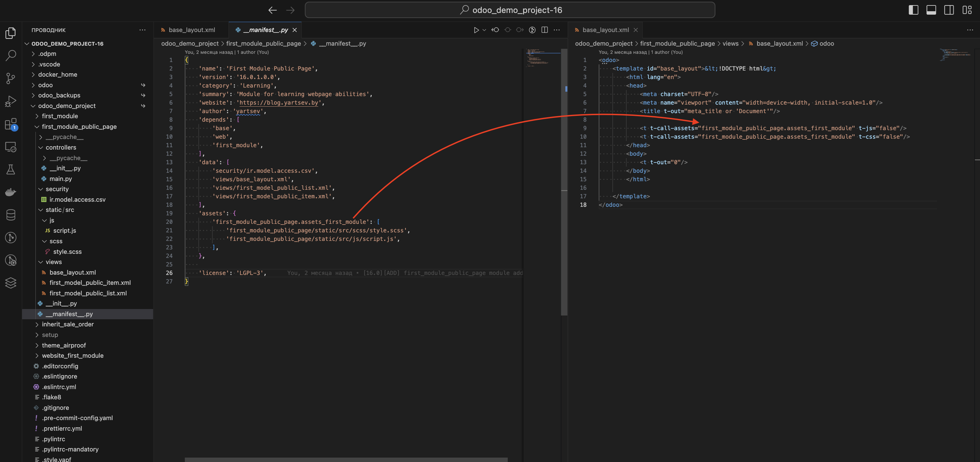The width and height of the screenshot is (980, 462).
Task: Open the Search view in activity bar
Action: pos(11,56)
